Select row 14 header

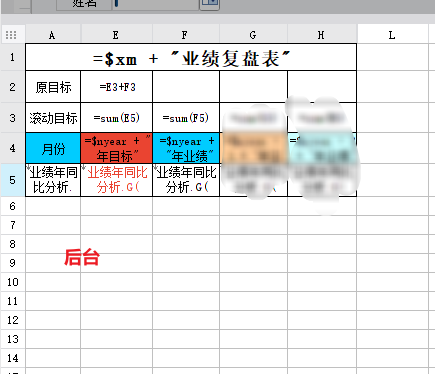pyautogui.click(x=13, y=358)
